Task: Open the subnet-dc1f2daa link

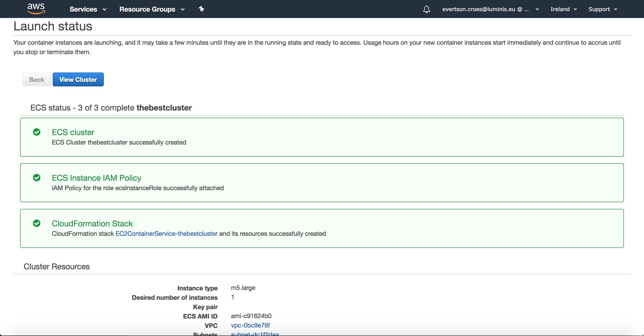Action: tap(254, 334)
